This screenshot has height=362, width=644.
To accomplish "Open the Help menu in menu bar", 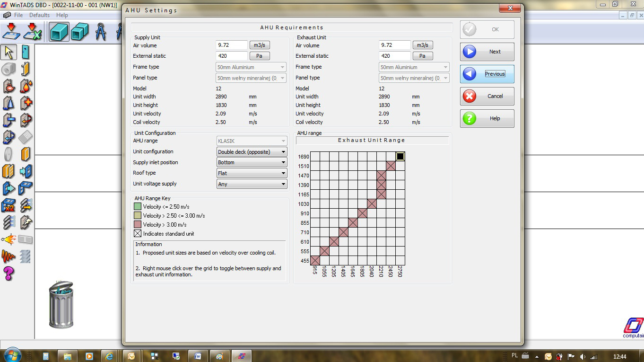I will click(62, 15).
